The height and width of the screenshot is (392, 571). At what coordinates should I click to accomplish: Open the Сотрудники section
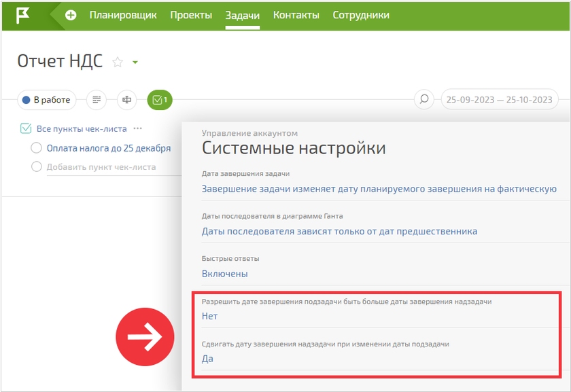click(361, 15)
